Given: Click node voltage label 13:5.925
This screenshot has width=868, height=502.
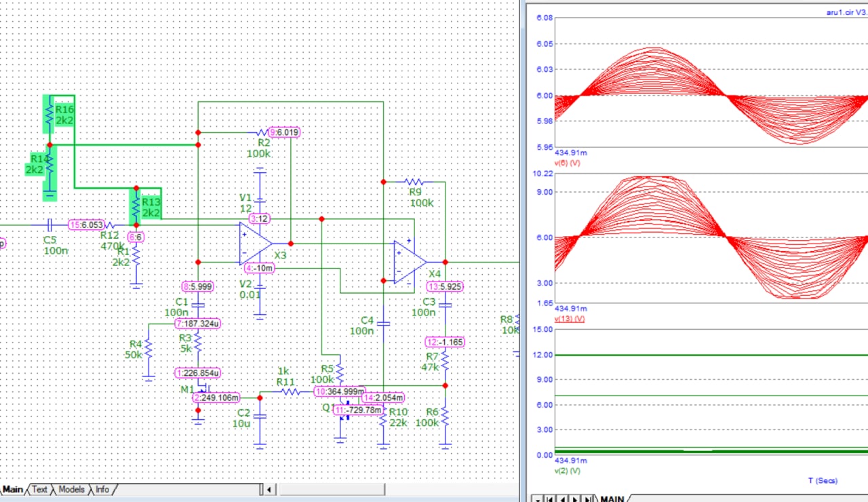Looking at the screenshot, I should coord(445,286).
